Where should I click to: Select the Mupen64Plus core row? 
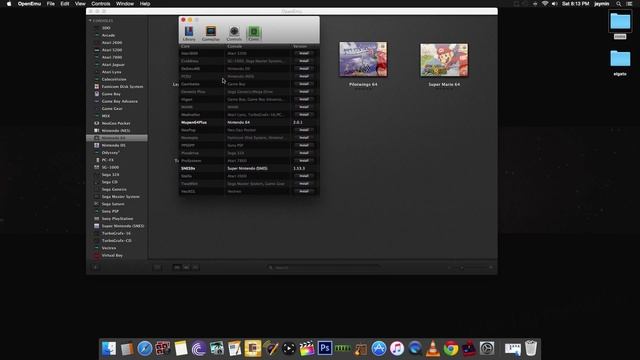(x=249, y=122)
